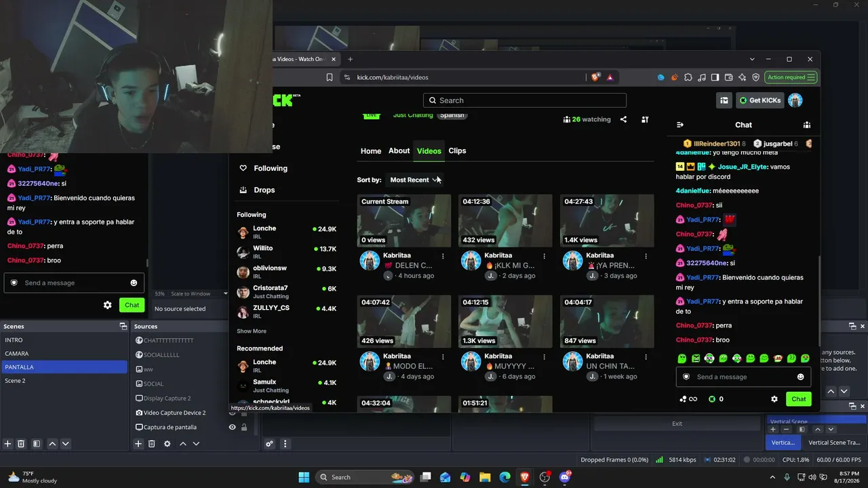Viewport: 868px width, 488px height.
Task: Click the Chat button in OBS dock
Action: 132,305
